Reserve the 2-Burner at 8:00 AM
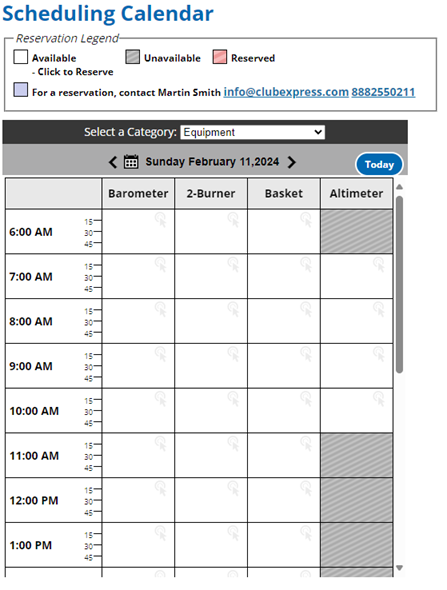 [x=211, y=321]
